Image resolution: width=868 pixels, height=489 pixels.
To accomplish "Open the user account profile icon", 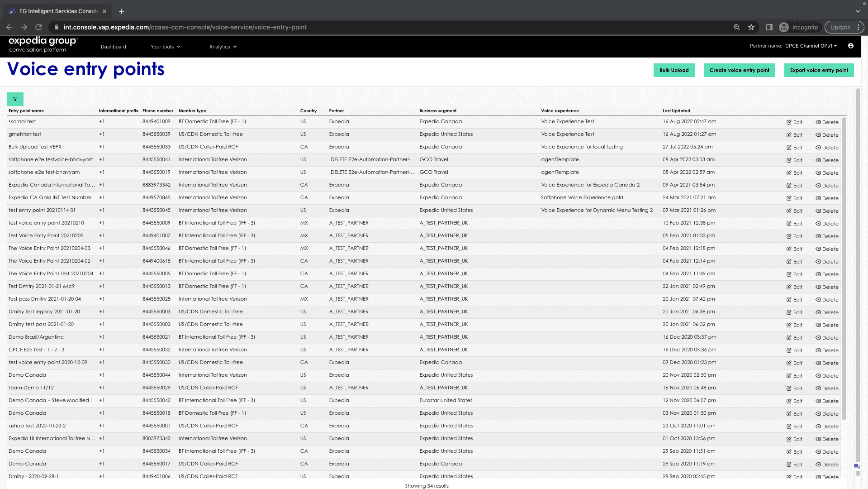I will [x=851, y=46].
